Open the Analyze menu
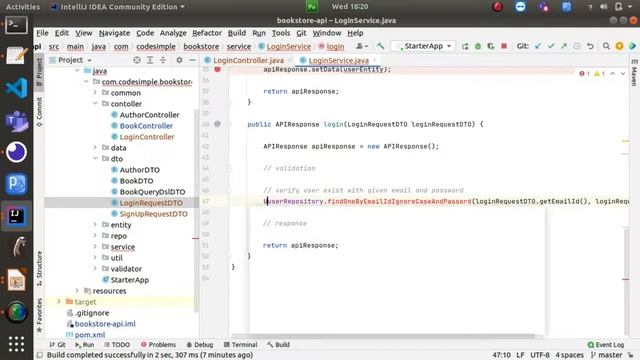 (173, 33)
